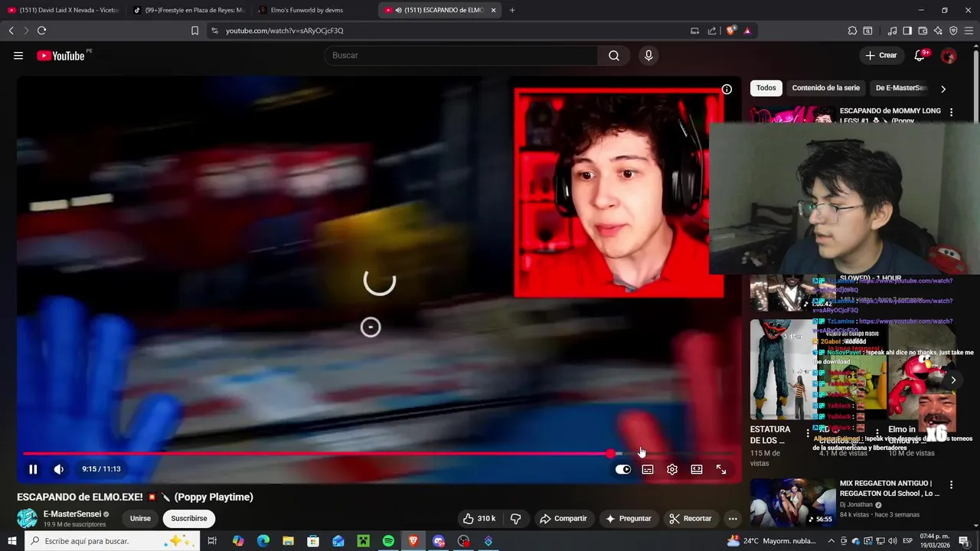Click the Crear button
980x551 pixels.
tap(881, 55)
